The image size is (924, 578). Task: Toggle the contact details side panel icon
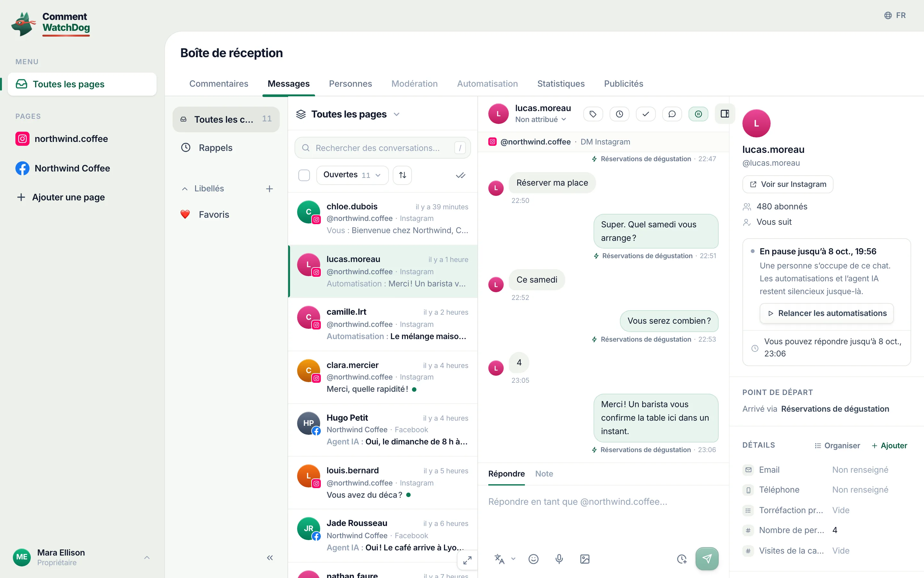coord(725,114)
